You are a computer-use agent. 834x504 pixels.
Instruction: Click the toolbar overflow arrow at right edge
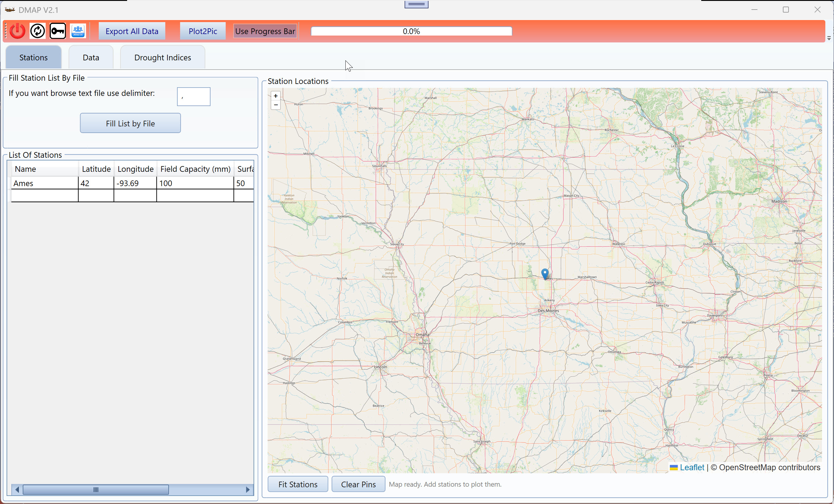829,38
